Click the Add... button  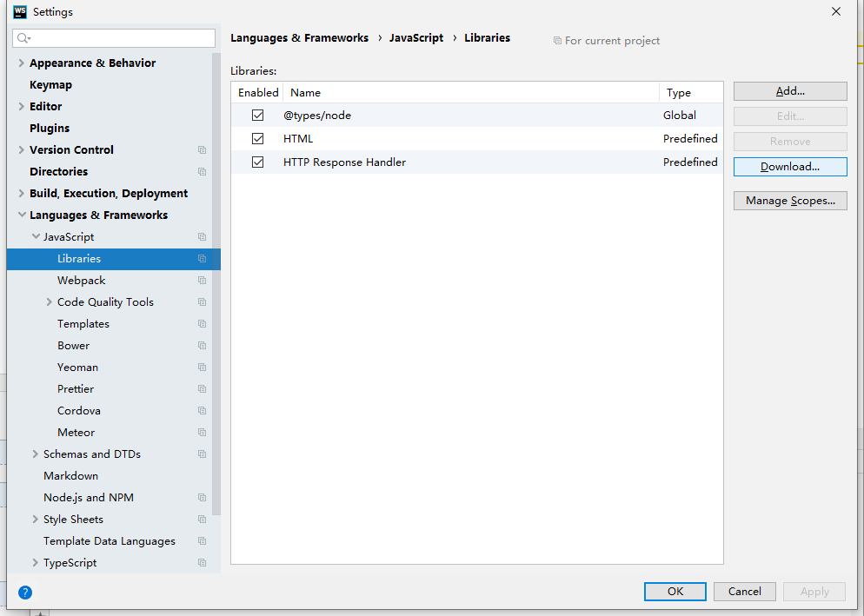click(790, 91)
